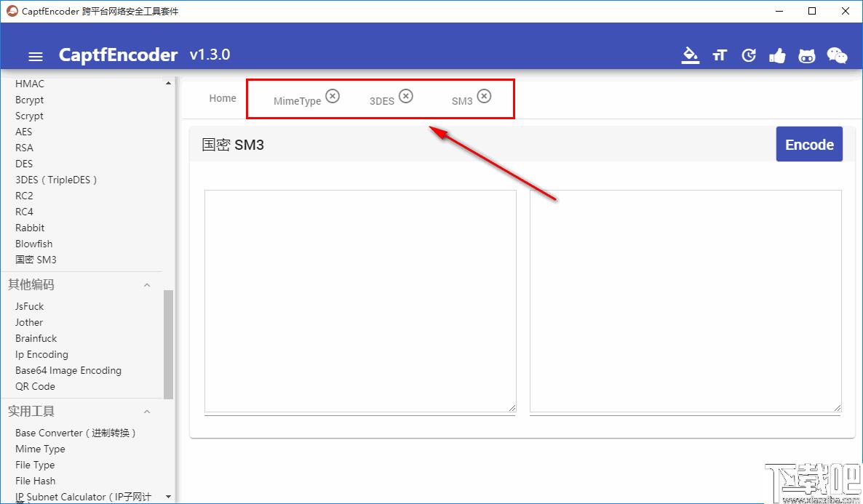Close the 3DES tab
This screenshot has height=504, width=863.
coord(405,96)
